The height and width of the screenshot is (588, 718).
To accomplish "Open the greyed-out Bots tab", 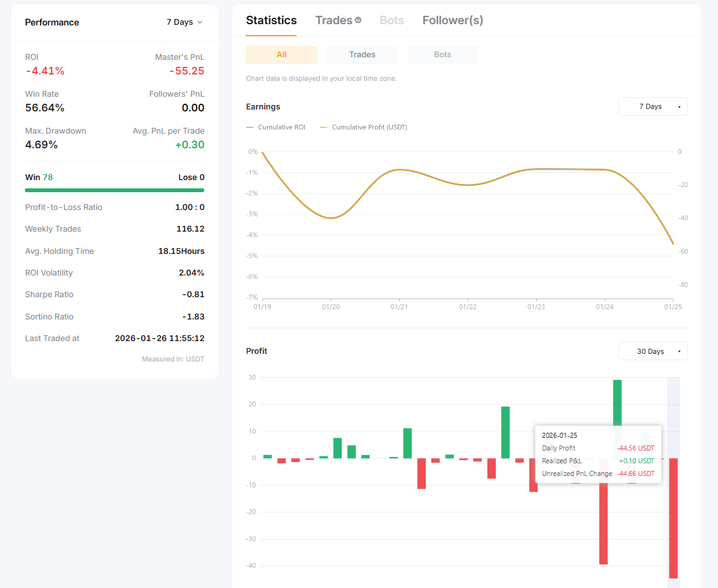I will [x=391, y=20].
